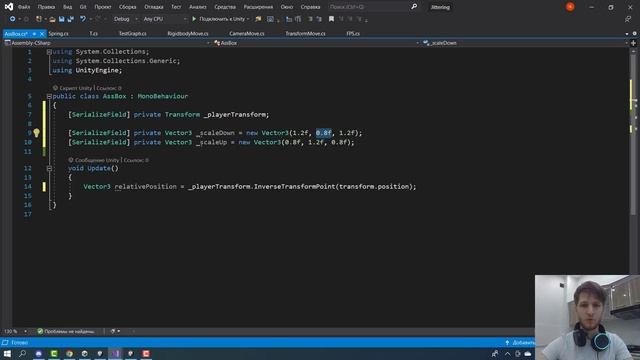
Task: Switch to the CameraMove.cs tab
Action: tap(247, 34)
